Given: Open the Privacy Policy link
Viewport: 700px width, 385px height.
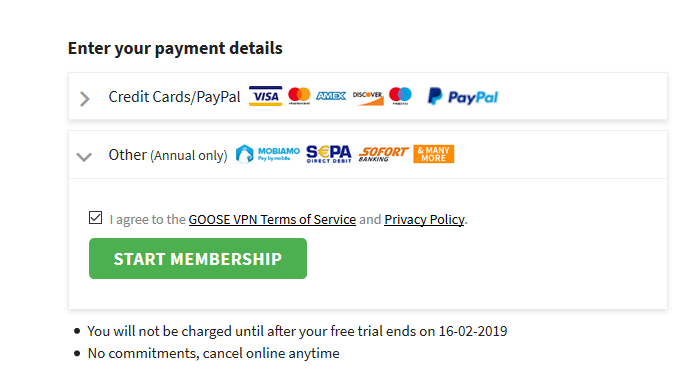Looking at the screenshot, I should click(424, 220).
